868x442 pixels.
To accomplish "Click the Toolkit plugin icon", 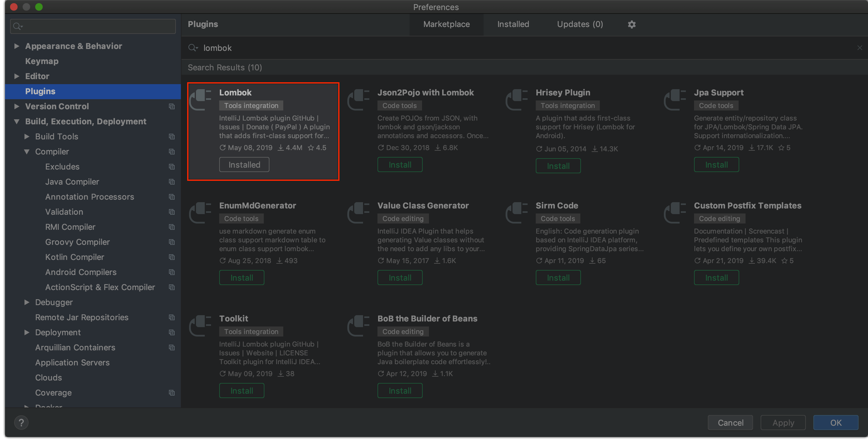I will click(x=201, y=326).
